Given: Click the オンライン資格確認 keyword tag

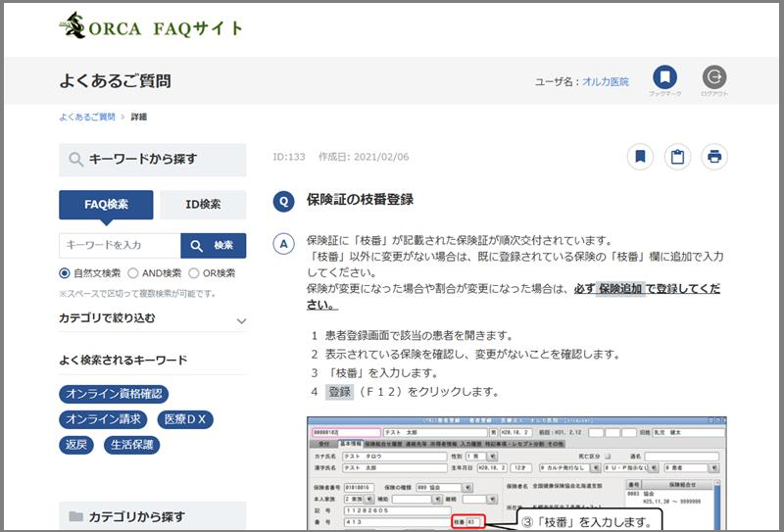Looking at the screenshot, I should (114, 394).
